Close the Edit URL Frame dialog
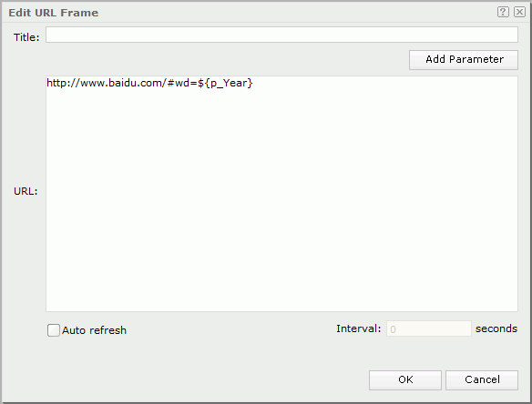Viewport: 532px width, 404px height. [519, 12]
